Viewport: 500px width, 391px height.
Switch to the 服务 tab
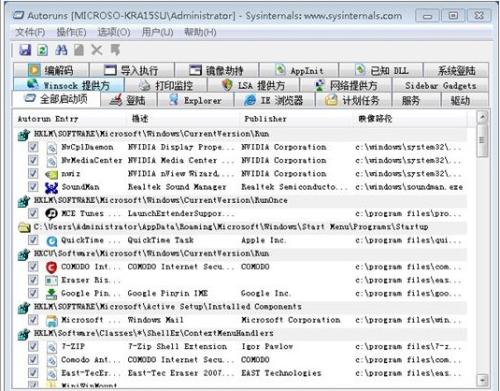(x=416, y=100)
